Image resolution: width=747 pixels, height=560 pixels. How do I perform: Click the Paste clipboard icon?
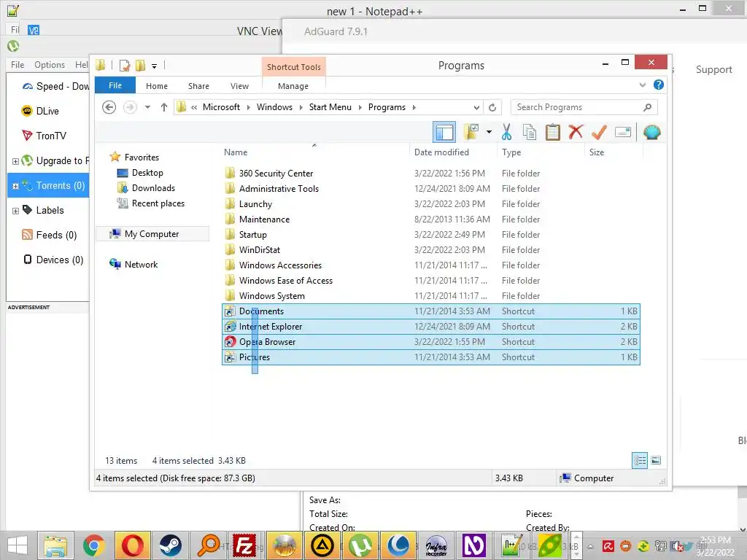click(x=553, y=132)
